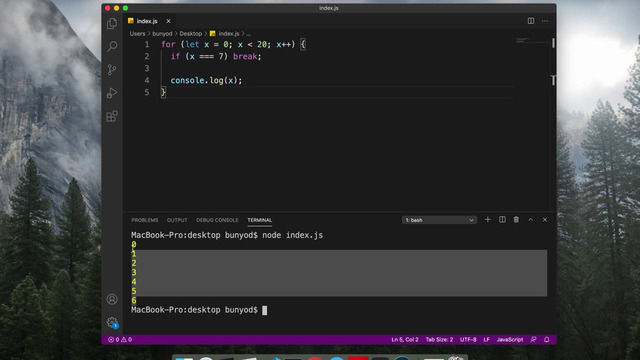Screen dimensions: 640x360
Task: Maximize the panel with chevron up
Action: click(531, 220)
